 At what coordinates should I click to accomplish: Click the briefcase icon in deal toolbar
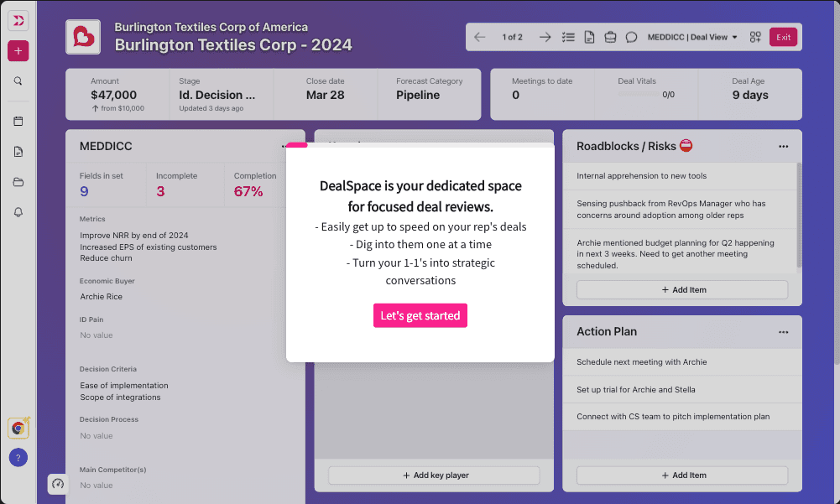(610, 37)
